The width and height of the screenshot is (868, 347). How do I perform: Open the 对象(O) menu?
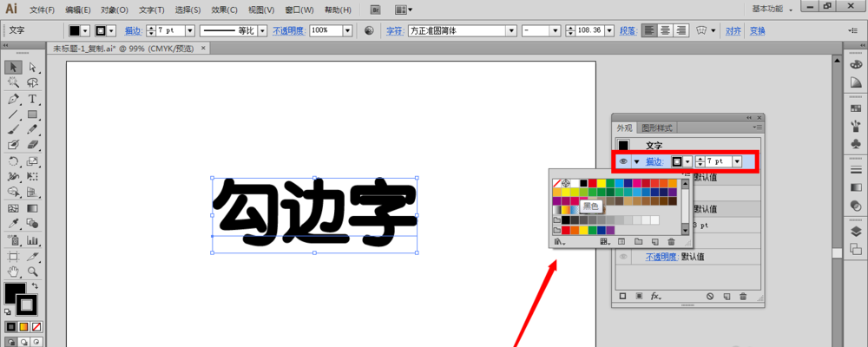(115, 10)
